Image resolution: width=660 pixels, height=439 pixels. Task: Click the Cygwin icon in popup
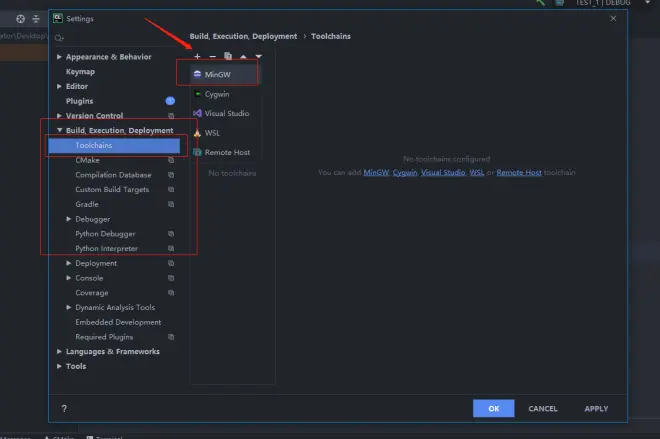197,94
